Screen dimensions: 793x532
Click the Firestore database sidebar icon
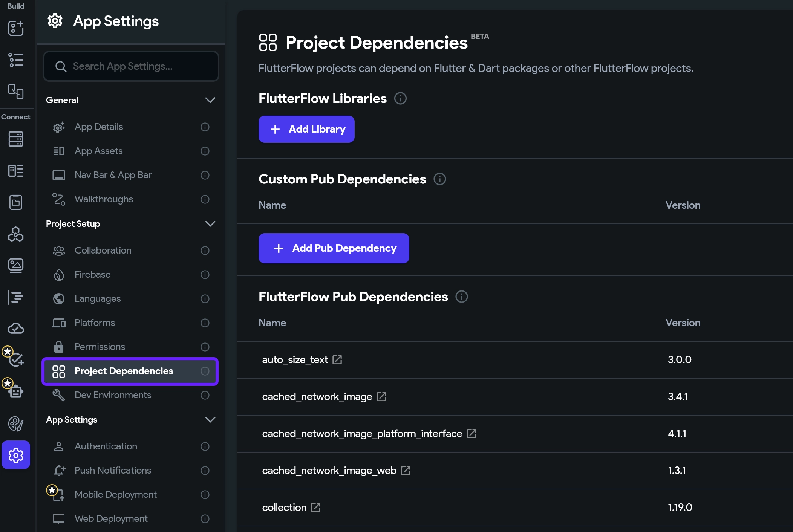(16, 139)
